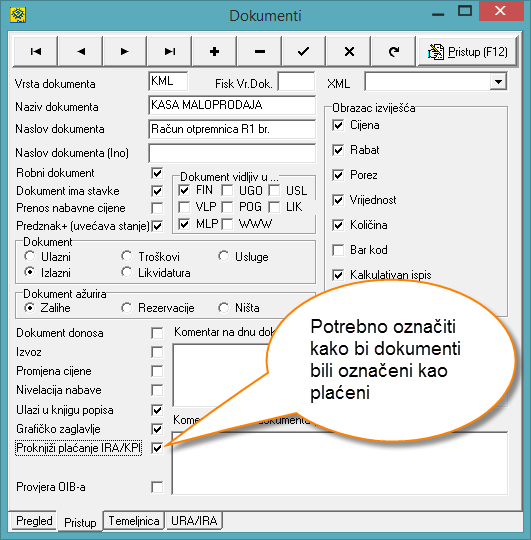Choose the Rezervacije radio option
531x540 pixels.
[x=126, y=308]
